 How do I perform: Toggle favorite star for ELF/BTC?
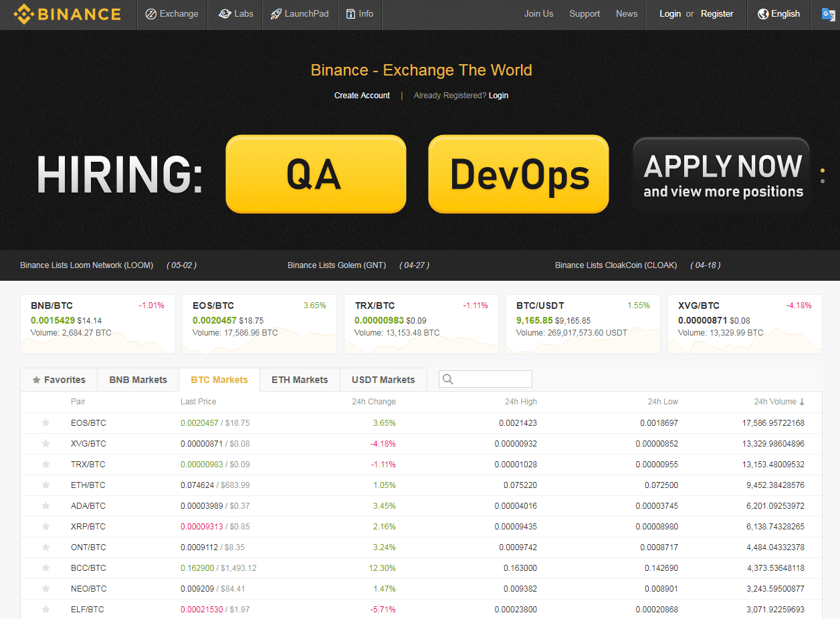45,610
